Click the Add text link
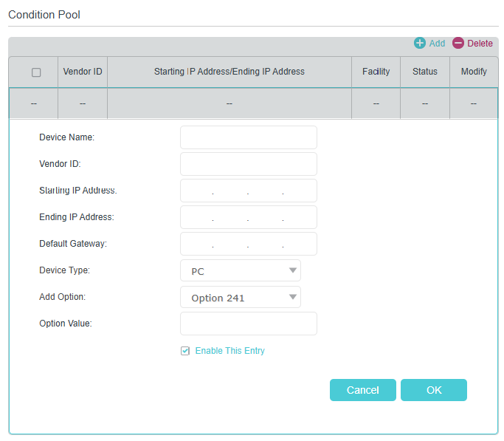The width and height of the screenshot is (504, 441). click(437, 44)
